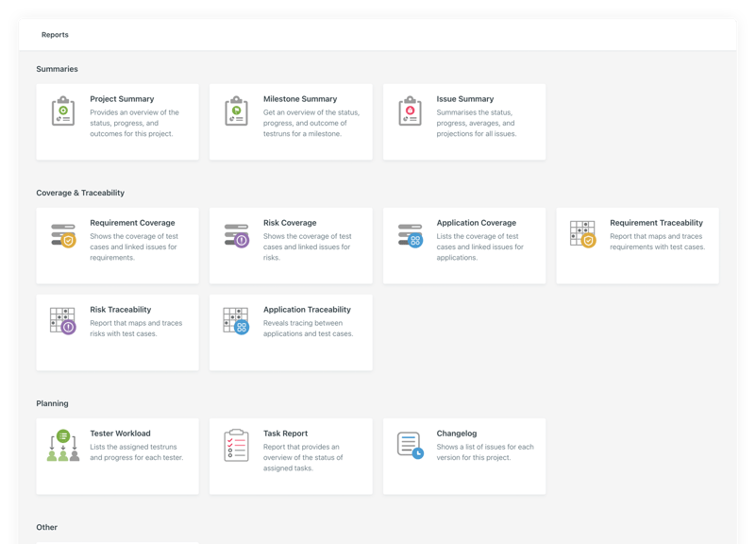
Task: Open the Issue Summary report title
Action: click(x=465, y=99)
